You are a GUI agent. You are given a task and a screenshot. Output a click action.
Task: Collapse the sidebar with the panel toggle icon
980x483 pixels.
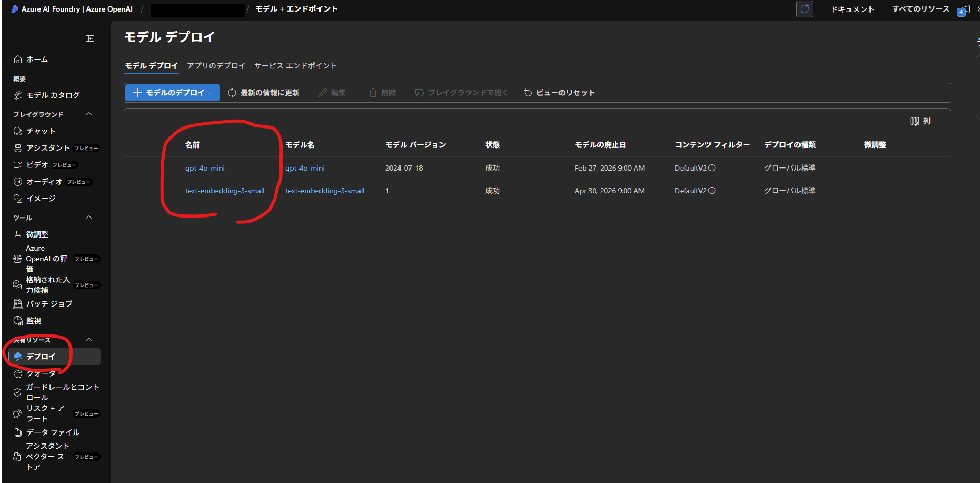(x=90, y=38)
